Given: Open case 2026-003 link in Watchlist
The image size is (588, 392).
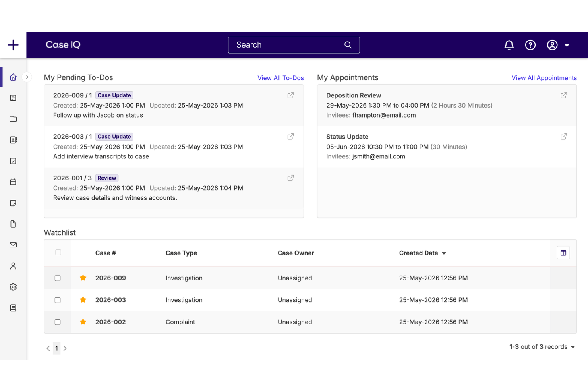Looking at the screenshot, I should coord(110,300).
